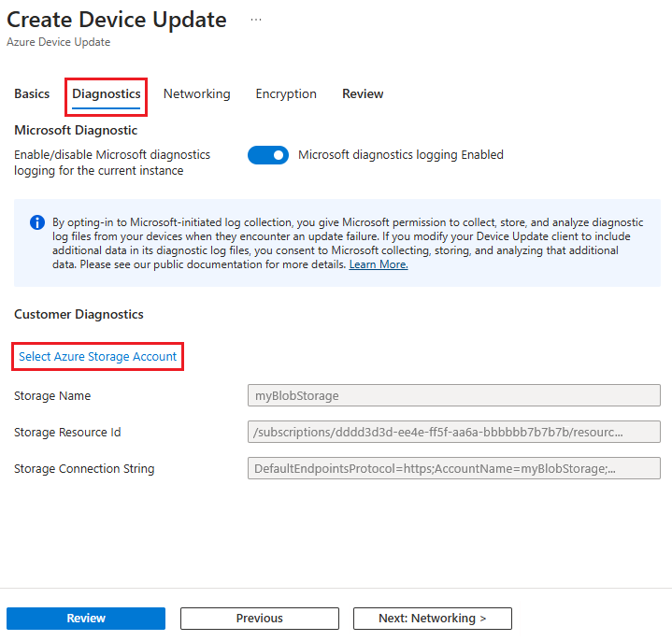This screenshot has width=672, height=641.
Task: Open the Networking tab
Action: click(x=196, y=94)
